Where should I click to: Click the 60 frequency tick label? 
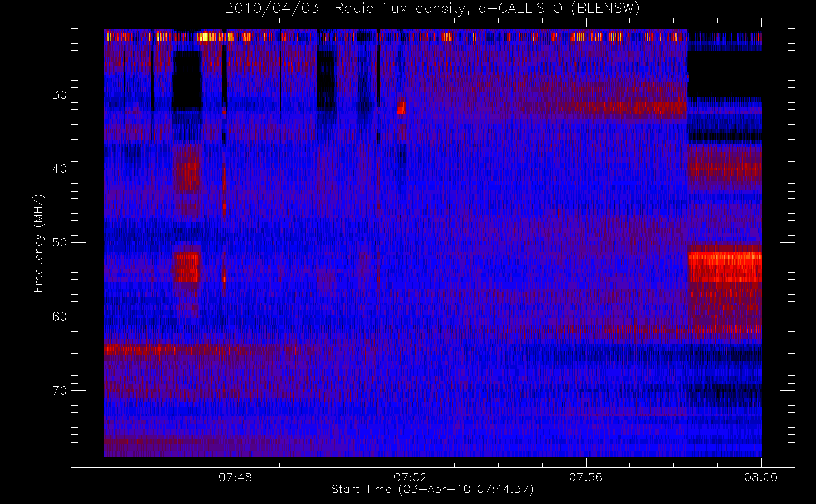pos(60,317)
